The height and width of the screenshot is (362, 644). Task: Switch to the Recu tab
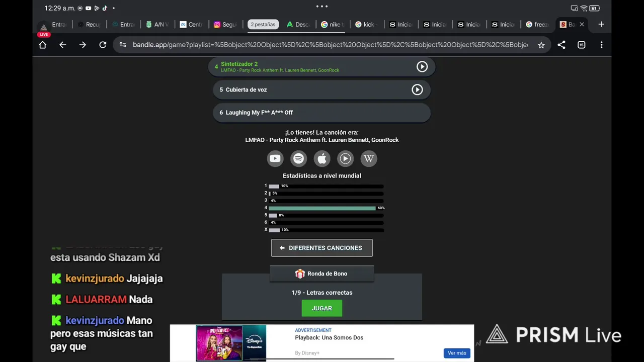click(x=89, y=24)
